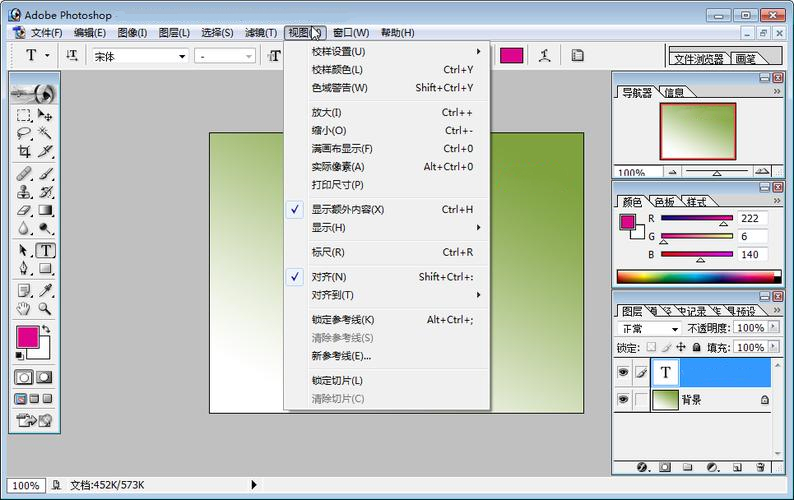The width and height of the screenshot is (794, 500).
Task: Open the font style dropdown
Action: coord(248,56)
